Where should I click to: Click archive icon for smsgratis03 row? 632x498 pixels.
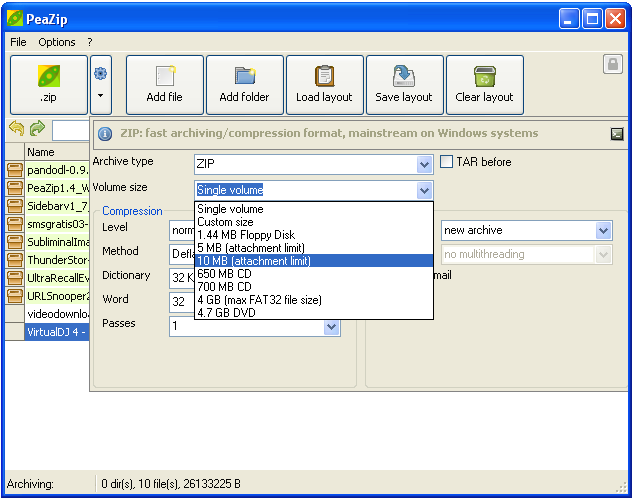click(x=15, y=224)
